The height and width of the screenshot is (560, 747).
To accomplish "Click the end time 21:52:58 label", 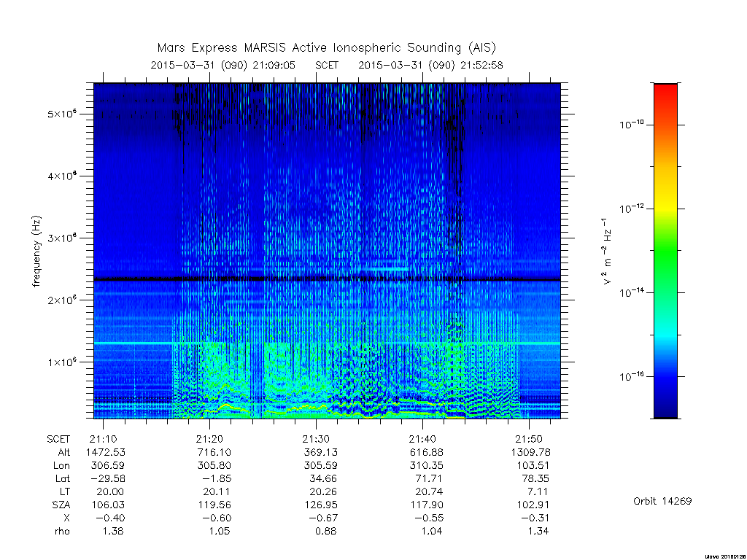I will point(481,65).
